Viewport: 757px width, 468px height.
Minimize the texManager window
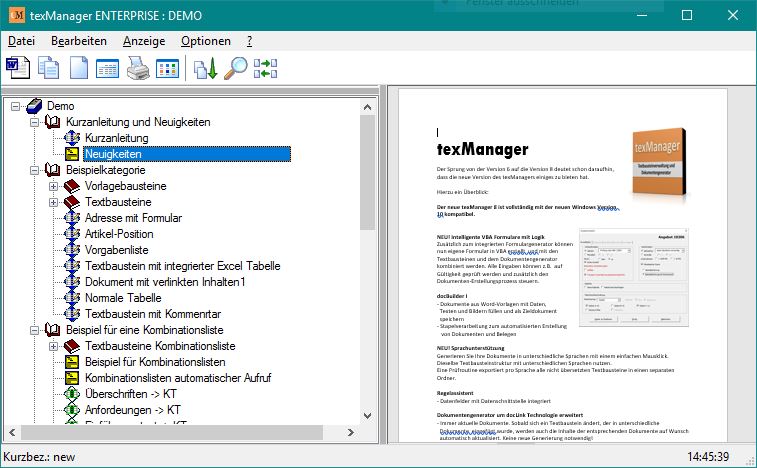[642, 15]
